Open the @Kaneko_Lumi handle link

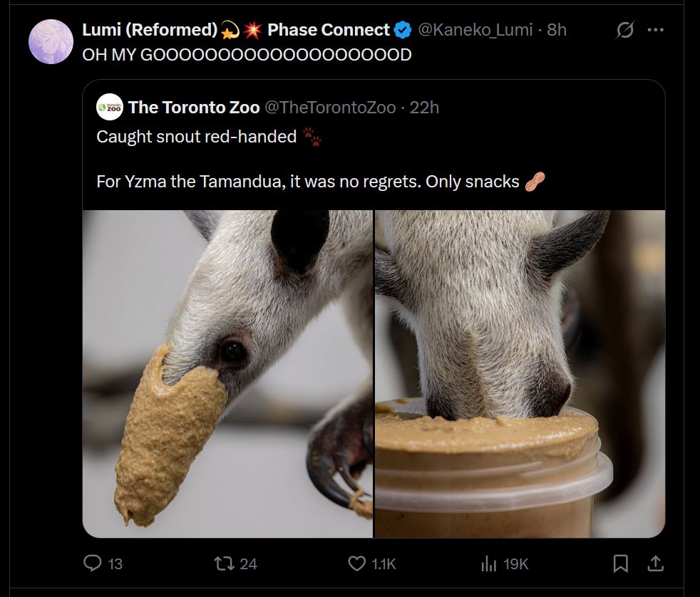pos(474,30)
